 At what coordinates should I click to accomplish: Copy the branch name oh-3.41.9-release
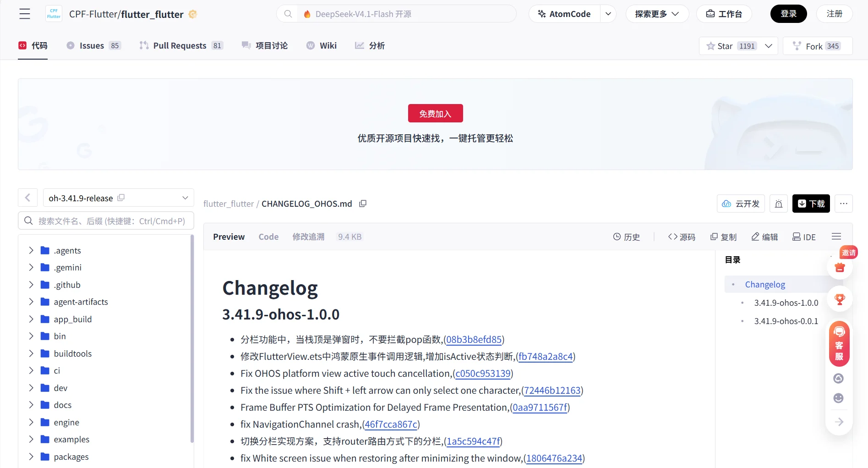coord(121,198)
